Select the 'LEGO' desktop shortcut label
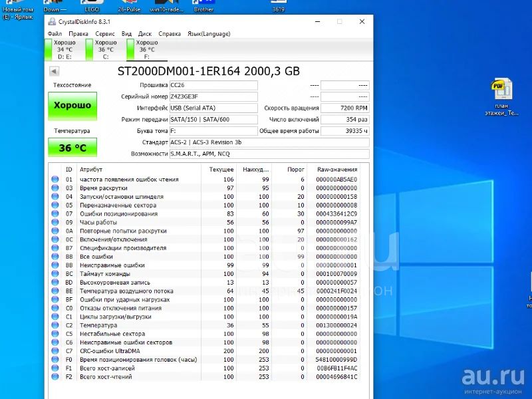This screenshot has height=399, width=532. (x=92, y=9)
